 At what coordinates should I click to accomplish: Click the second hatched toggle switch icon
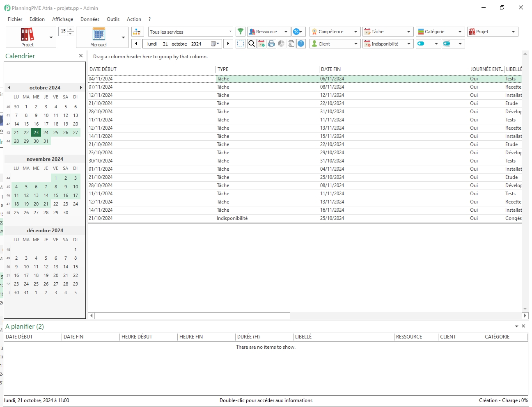point(447,43)
